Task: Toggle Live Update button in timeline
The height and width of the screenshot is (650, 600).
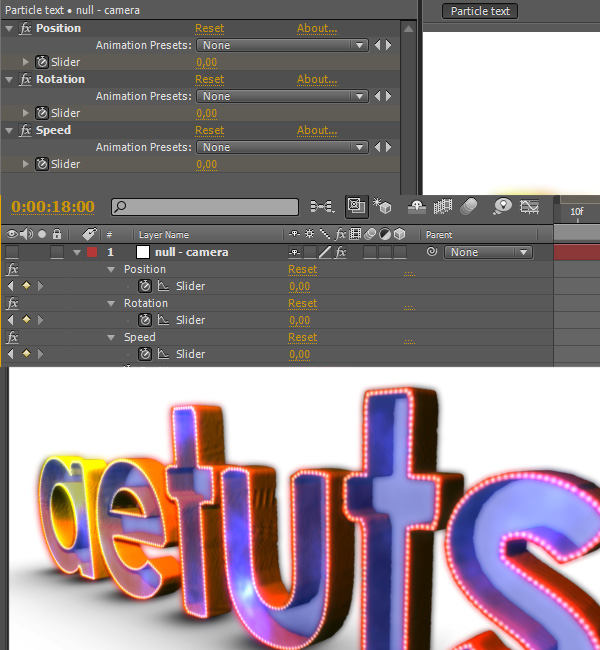Action: [x=357, y=206]
